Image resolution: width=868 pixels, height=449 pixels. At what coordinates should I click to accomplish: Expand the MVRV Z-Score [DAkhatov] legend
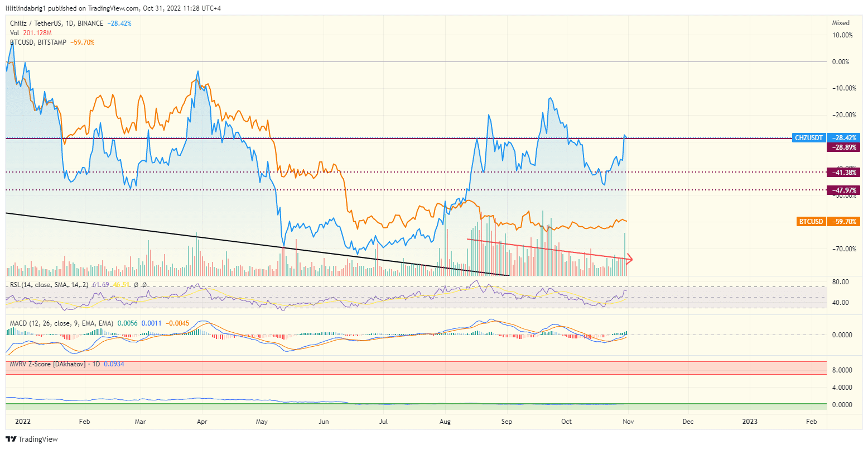point(56,364)
